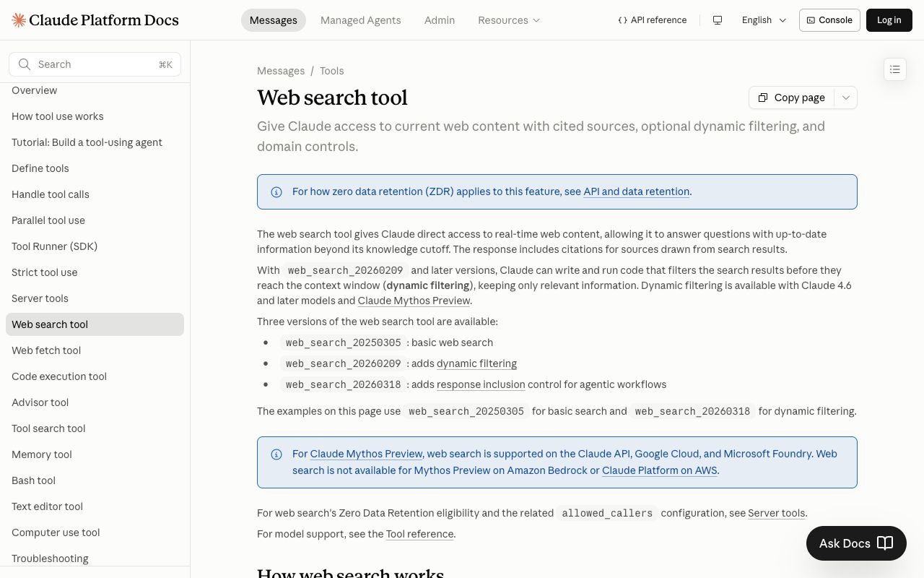The height and width of the screenshot is (578, 924).
Task: Open the table of contents icon
Action: 895,69
